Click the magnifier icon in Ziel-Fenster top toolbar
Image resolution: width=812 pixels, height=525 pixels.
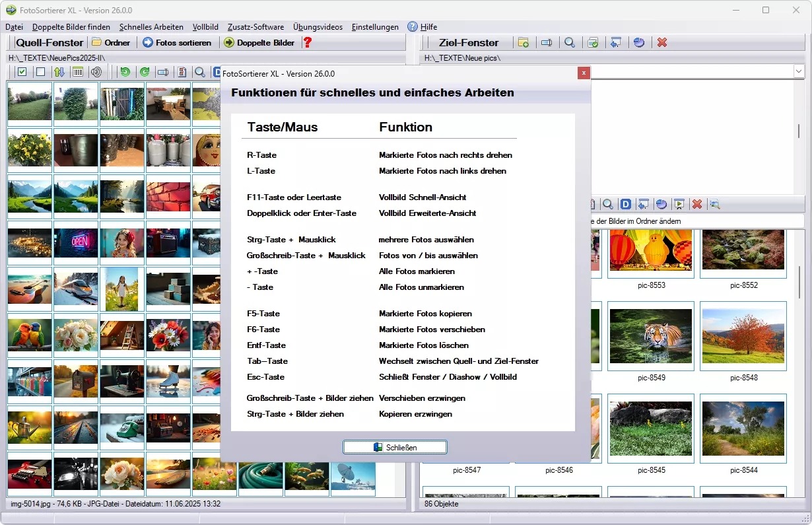[569, 42]
